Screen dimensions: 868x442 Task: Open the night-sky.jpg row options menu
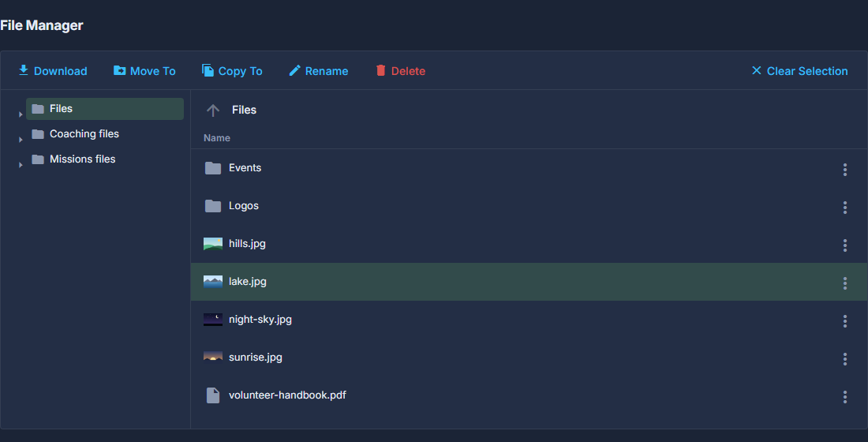tap(845, 320)
